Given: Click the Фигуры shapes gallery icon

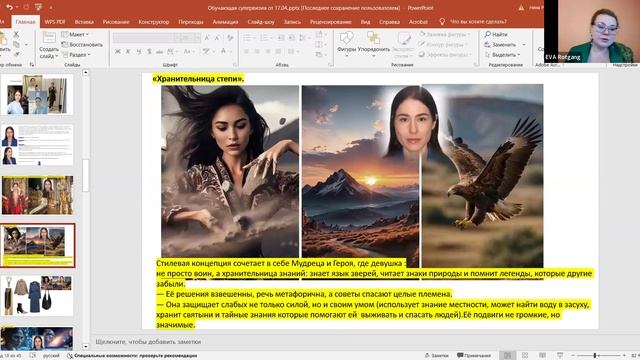Looking at the screenshot, I should 346,38.
